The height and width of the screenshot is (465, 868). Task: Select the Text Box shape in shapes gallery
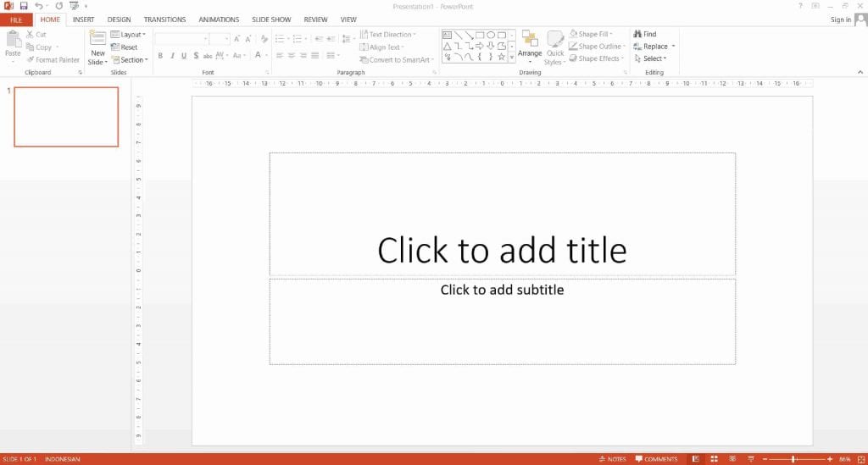click(447, 35)
